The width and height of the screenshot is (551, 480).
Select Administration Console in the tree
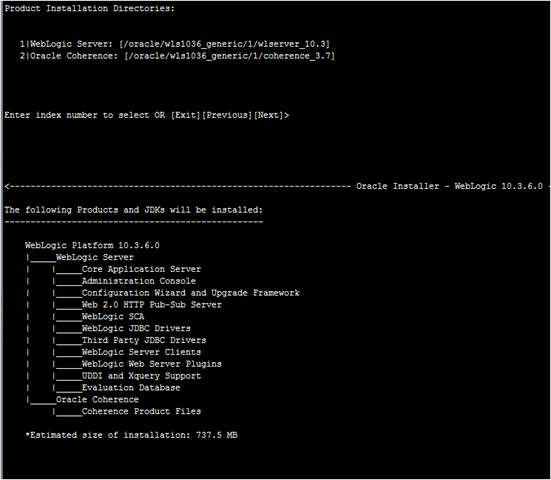[139, 281]
